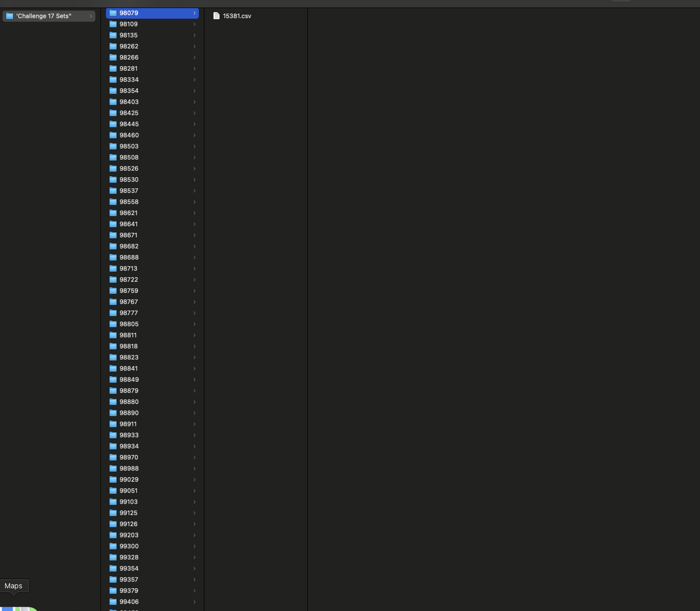The height and width of the screenshot is (611, 700).
Task: Click the 98722 folder icon
Action: tap(113, 280)
